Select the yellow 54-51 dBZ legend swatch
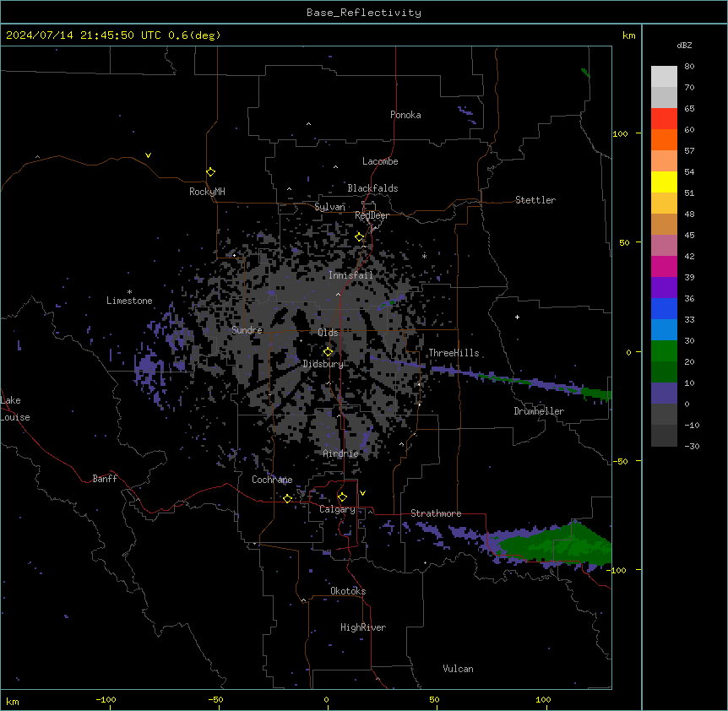728x711 pixels. [664, 182]
